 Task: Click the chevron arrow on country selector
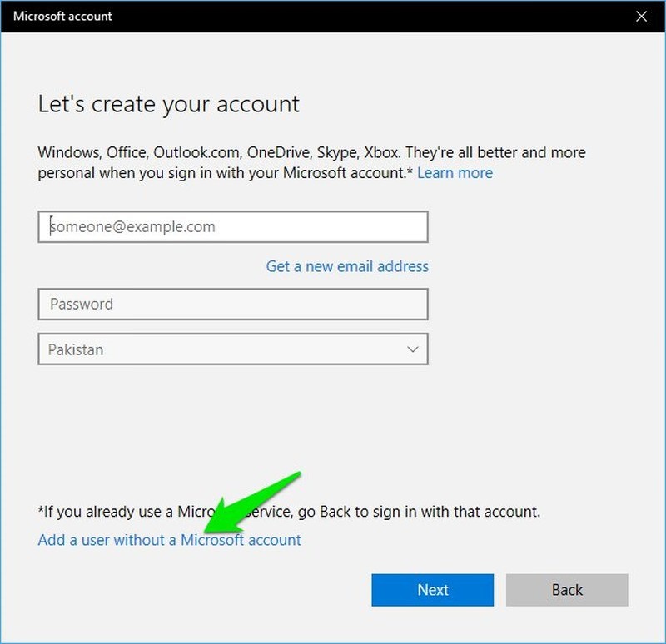[413, 349]
